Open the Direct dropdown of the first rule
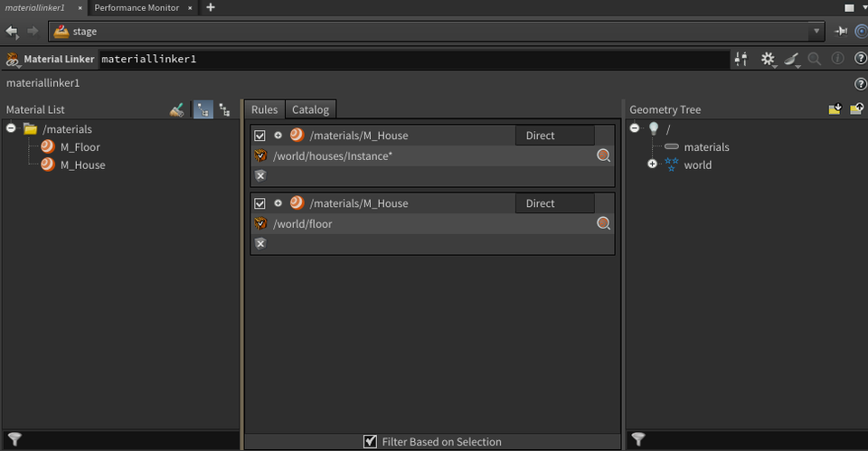The image size is (868, 451). coord(554,136)
